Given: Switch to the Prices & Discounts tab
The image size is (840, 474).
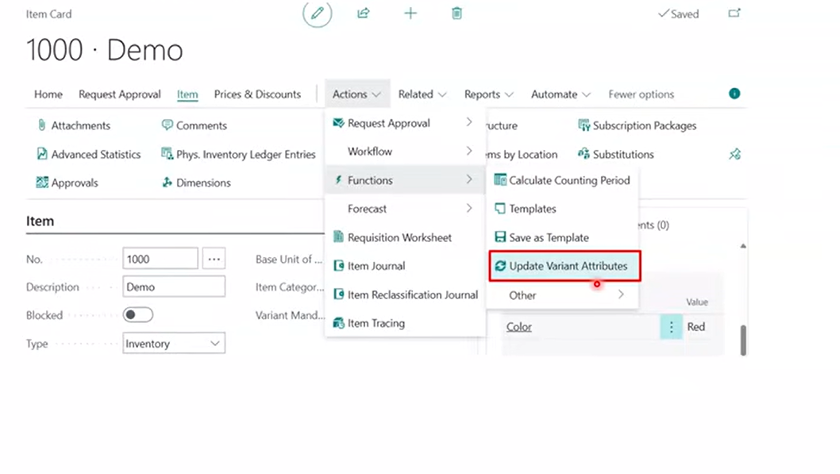Looking at the screenshot, I should click(x=257, y=95).
